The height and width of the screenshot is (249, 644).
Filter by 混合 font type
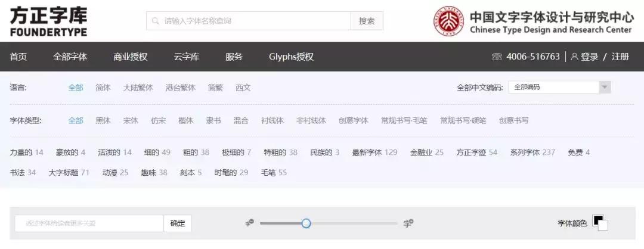coord(241,120)
